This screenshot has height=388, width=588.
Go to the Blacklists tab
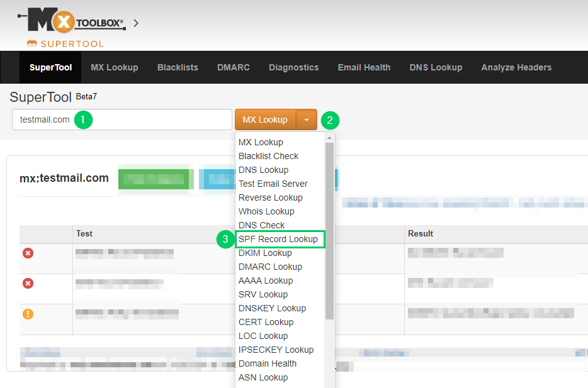click(x=178, y=67)
